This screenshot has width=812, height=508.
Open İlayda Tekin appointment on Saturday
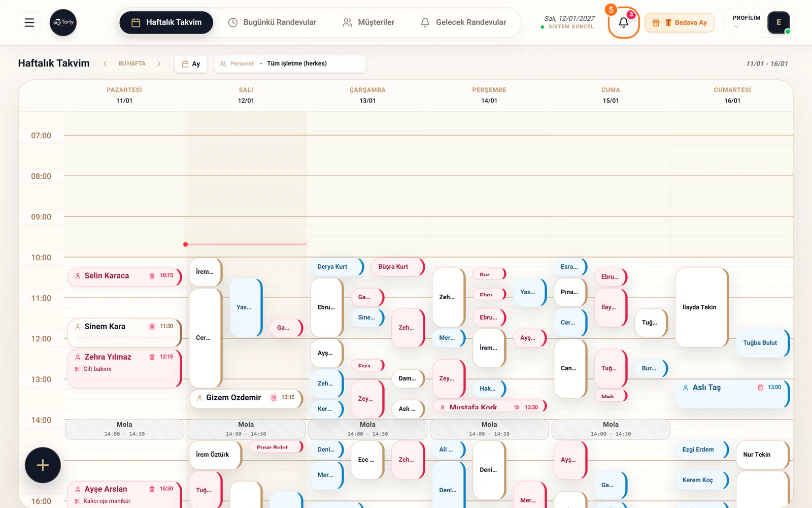pos(702,307)
